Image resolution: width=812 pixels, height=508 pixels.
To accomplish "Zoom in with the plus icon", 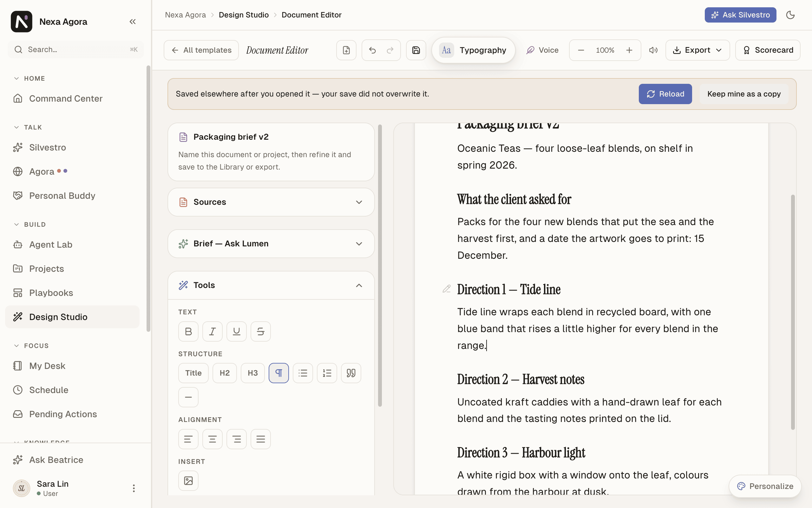I will 629,50.
